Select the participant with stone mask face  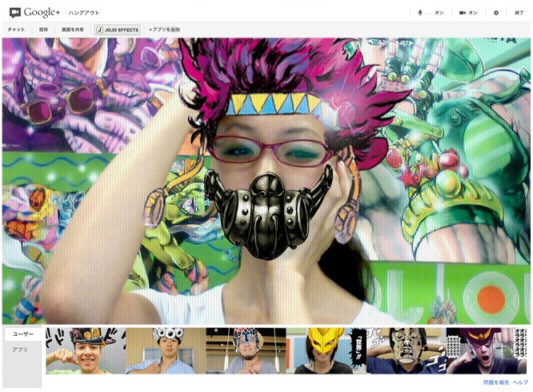406,350
